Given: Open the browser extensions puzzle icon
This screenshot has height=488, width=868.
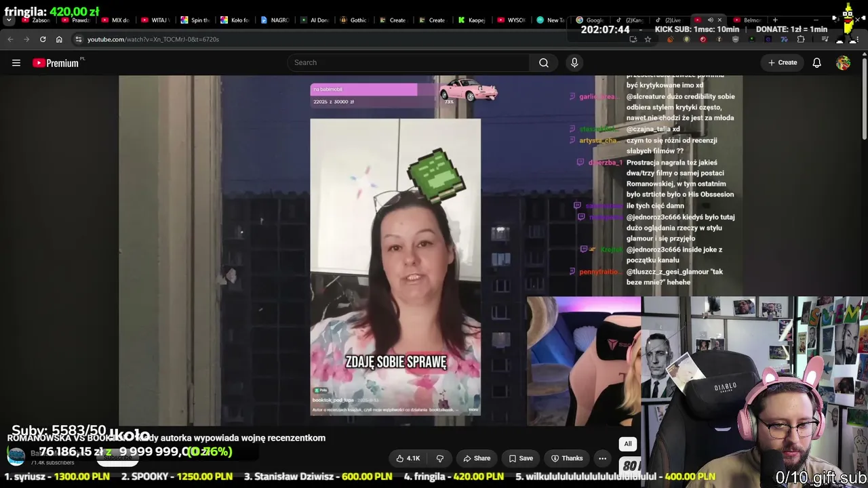Looking at the screenshot, I should (x=800, y=39).
